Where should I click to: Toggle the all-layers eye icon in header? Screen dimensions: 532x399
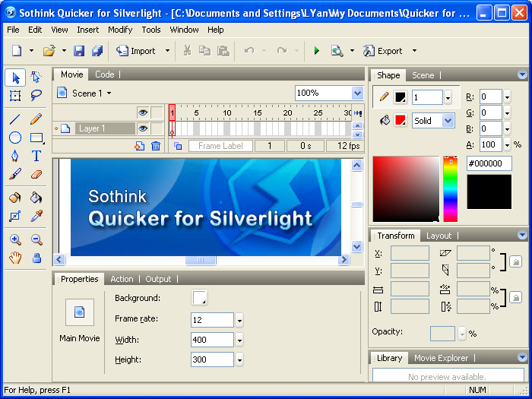(x=143, y=112)
